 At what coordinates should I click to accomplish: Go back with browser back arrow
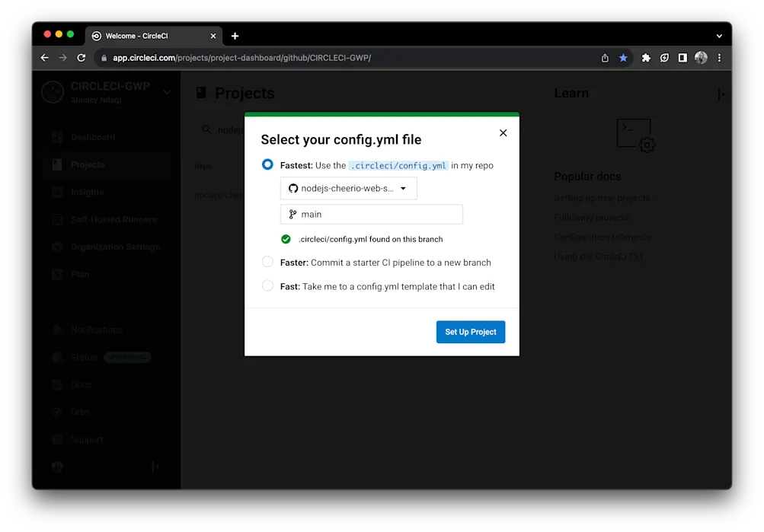pyautogui.click(x=45, y=58)
